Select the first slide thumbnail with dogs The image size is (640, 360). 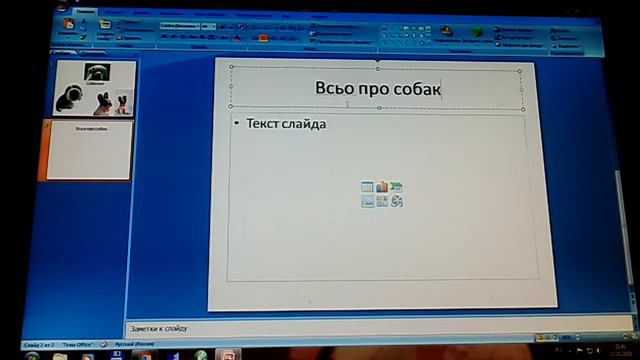(x=95, y=88)
